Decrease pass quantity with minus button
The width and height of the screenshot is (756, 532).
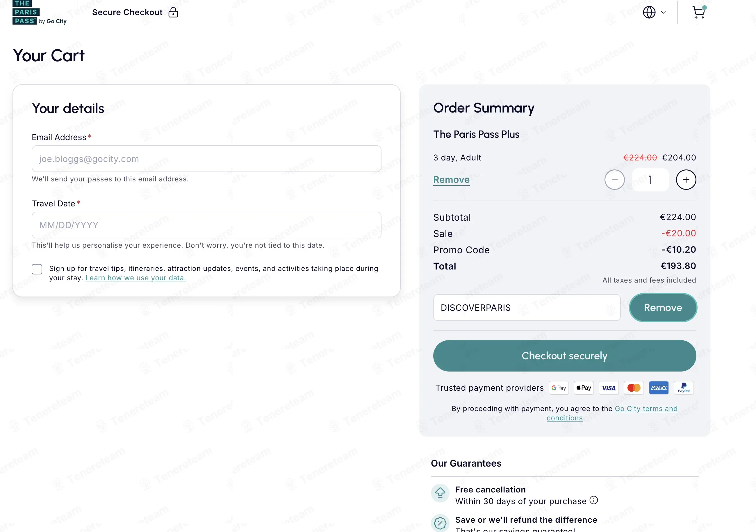(614, 180)
